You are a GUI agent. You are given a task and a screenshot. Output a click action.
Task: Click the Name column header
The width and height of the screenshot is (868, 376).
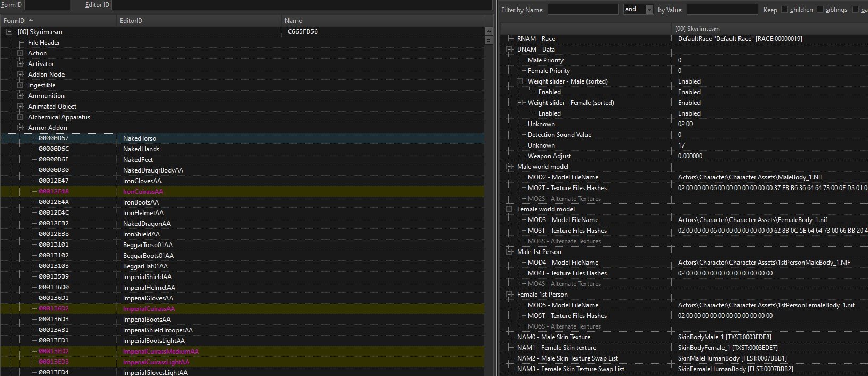(293, 21)
